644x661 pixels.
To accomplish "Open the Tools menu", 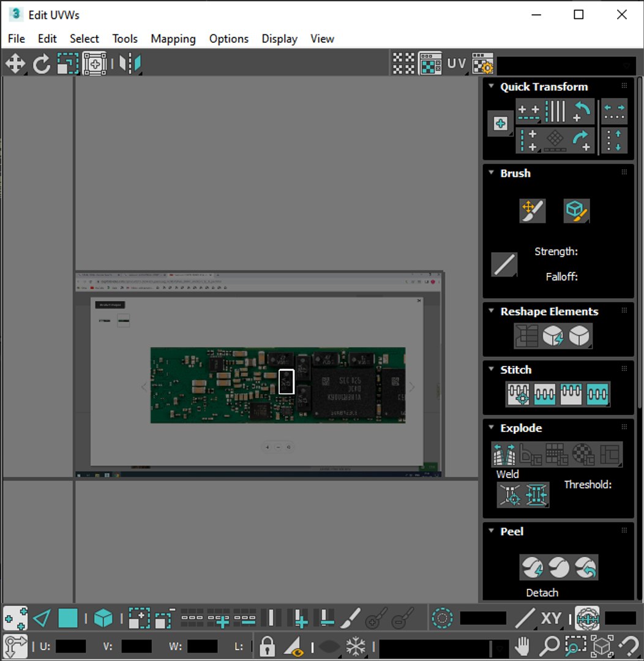I will pos(125,39).
